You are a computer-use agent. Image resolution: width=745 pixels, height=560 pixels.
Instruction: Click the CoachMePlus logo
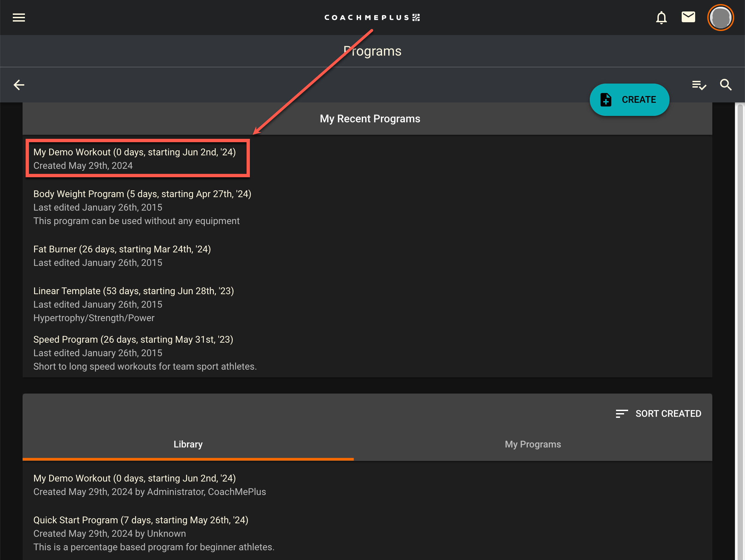coord(372,18)
